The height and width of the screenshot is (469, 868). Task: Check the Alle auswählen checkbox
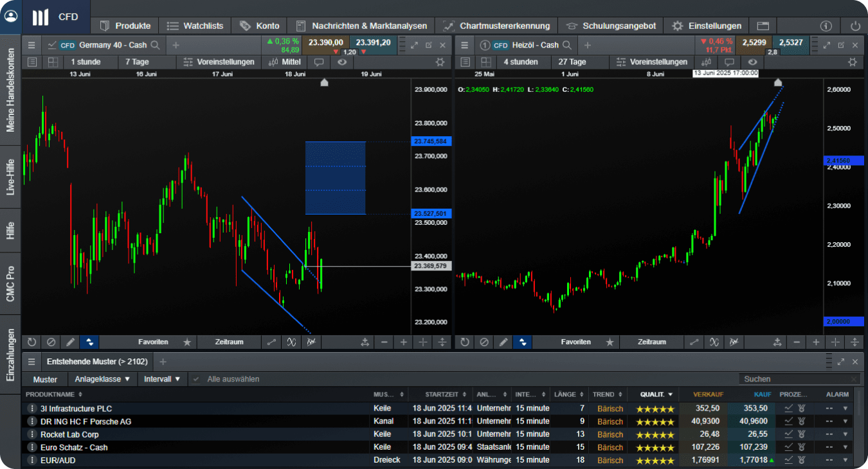tap(196, 379)
